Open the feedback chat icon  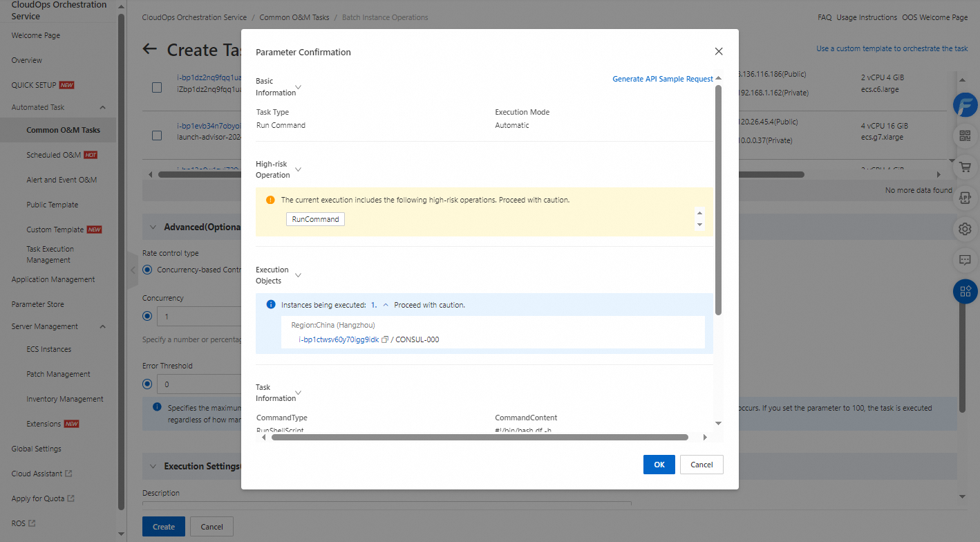point(965,260)
